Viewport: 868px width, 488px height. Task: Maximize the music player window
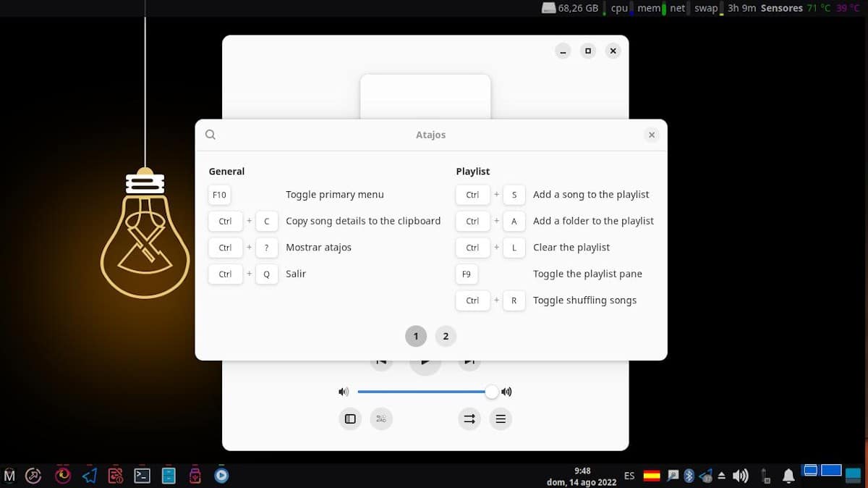pyautogui.click(x=588, y=51)
